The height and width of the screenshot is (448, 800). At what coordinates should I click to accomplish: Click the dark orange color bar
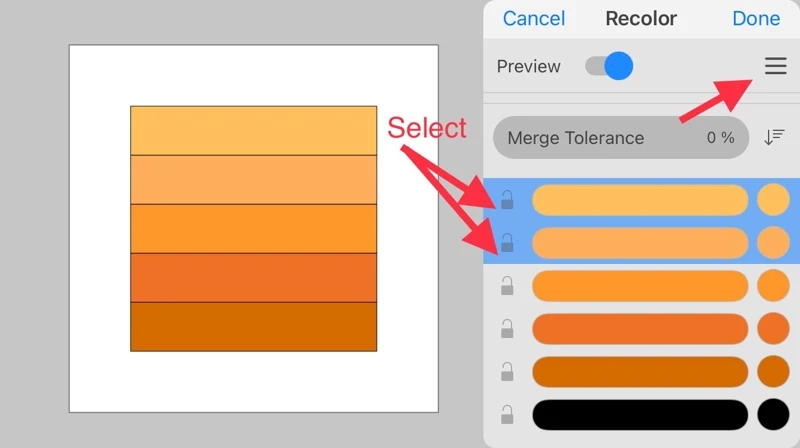click(x=640, y=371)
